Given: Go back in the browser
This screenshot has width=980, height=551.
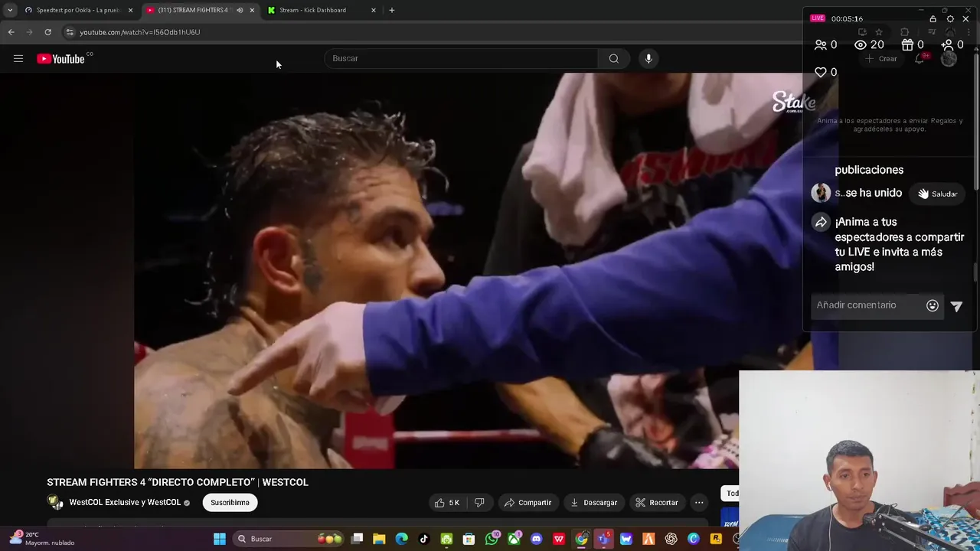Looking at the screenshot, I should (11, 32).
